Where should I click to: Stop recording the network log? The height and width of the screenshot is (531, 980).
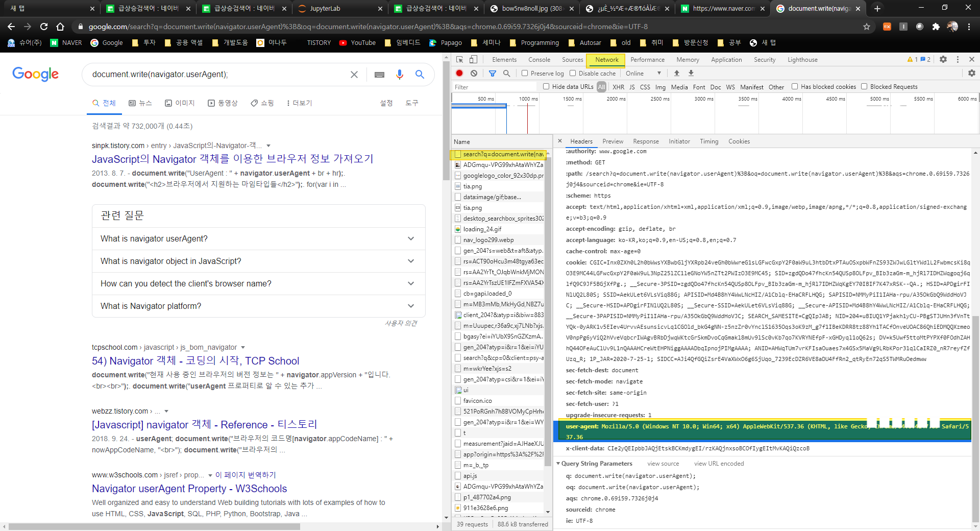click(459, 73)
